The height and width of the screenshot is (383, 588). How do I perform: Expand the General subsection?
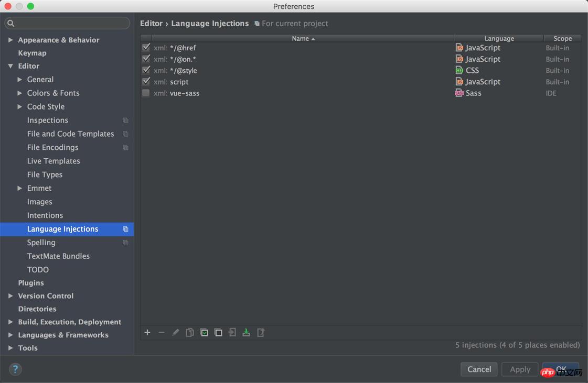click(x=19, y=80)
